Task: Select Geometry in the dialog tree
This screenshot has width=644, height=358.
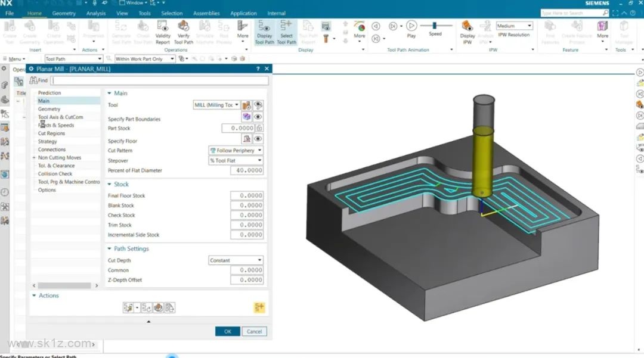Action: pyautogui.click(x=49, y=109)
